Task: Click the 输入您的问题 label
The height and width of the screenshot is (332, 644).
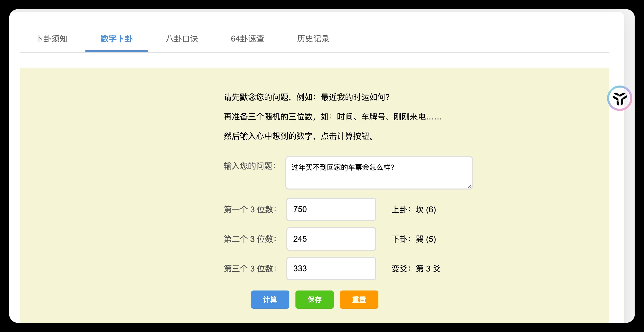Action: click(250, 166)
